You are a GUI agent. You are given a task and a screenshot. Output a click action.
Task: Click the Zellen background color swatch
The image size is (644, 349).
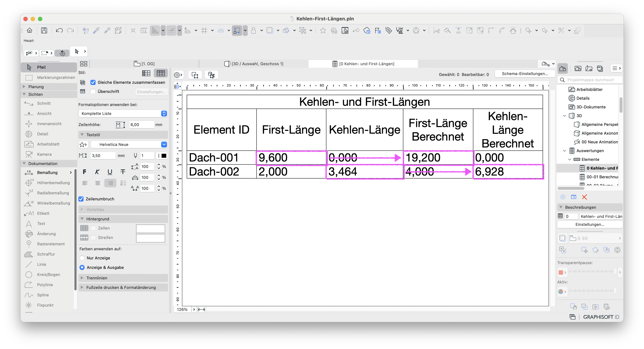click(150, 228)
